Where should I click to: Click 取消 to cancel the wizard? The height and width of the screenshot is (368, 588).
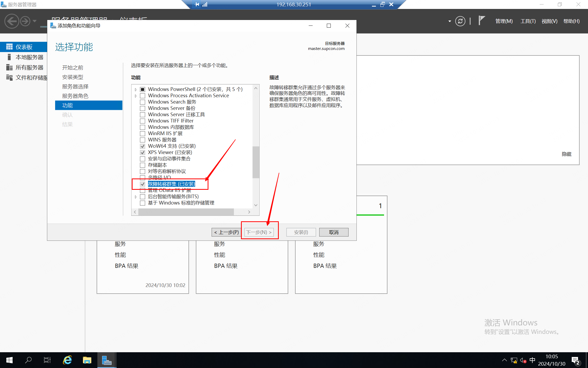(x=334, y=232)
